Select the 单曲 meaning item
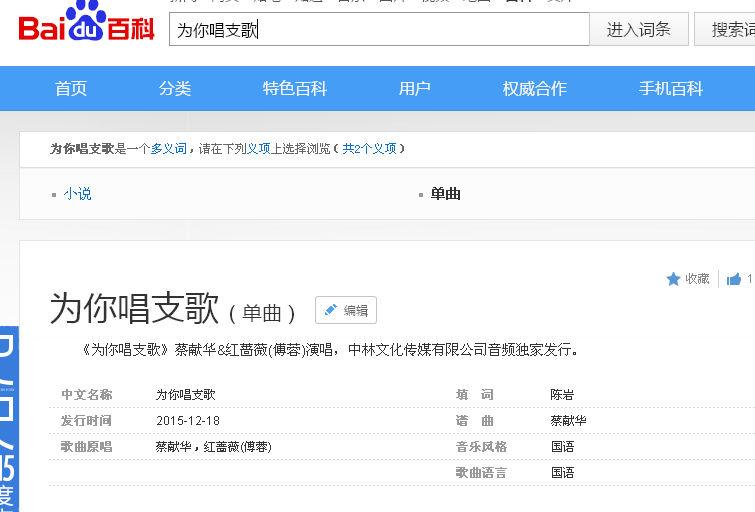 [445, 194]
